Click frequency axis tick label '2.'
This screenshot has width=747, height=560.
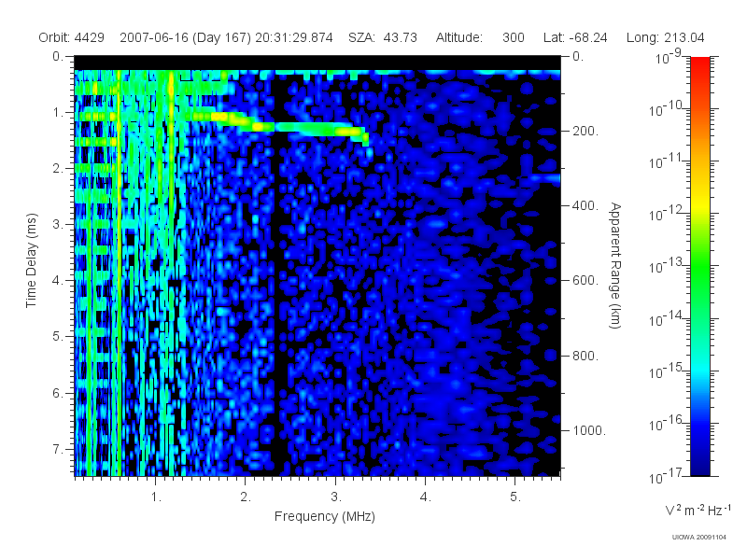pos(246,497)
